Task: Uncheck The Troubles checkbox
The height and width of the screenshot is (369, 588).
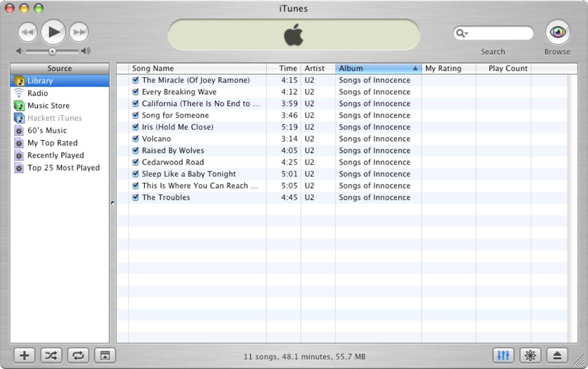Action: click(135, 197)
